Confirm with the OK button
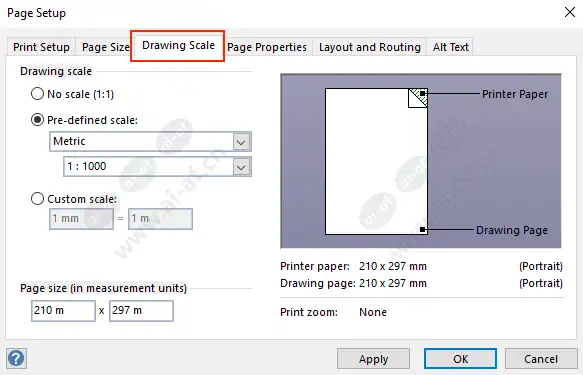This screenshot has width=583, height=375. pos(460,359)
